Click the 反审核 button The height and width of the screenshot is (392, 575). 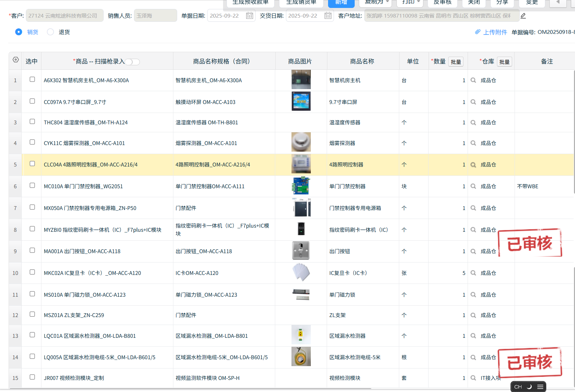point(442,2)
